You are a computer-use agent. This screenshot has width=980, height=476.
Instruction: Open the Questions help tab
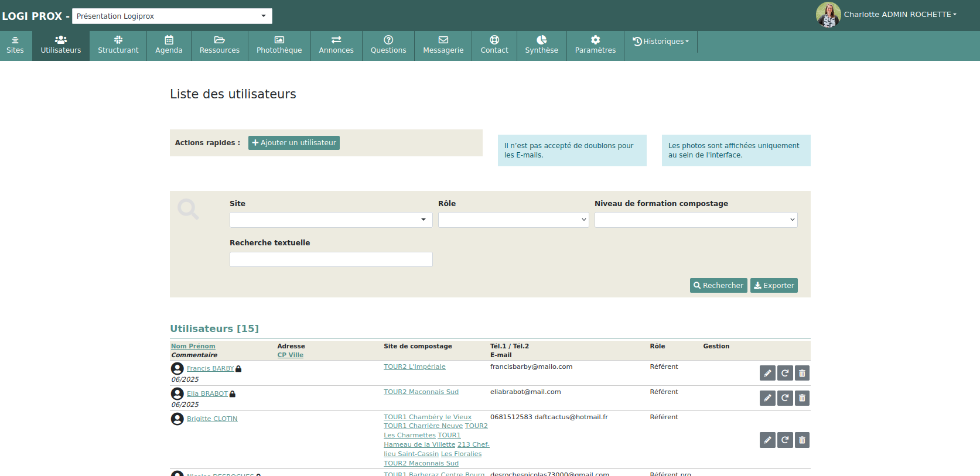click(388, 46)
